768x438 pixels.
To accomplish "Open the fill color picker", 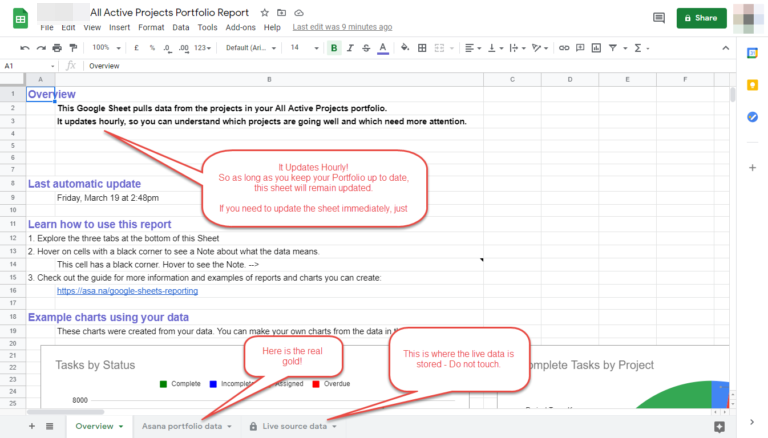I will point(405,48).
